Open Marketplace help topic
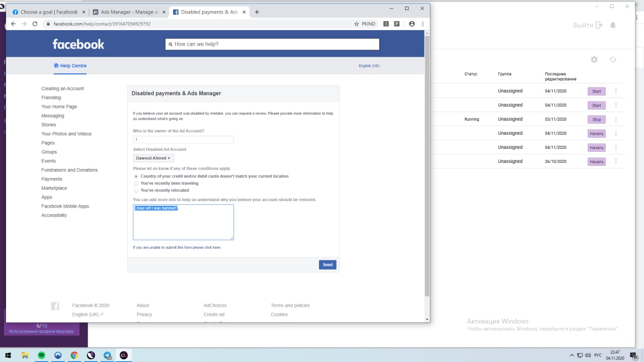The image size is (644, 362). [54, 188]
